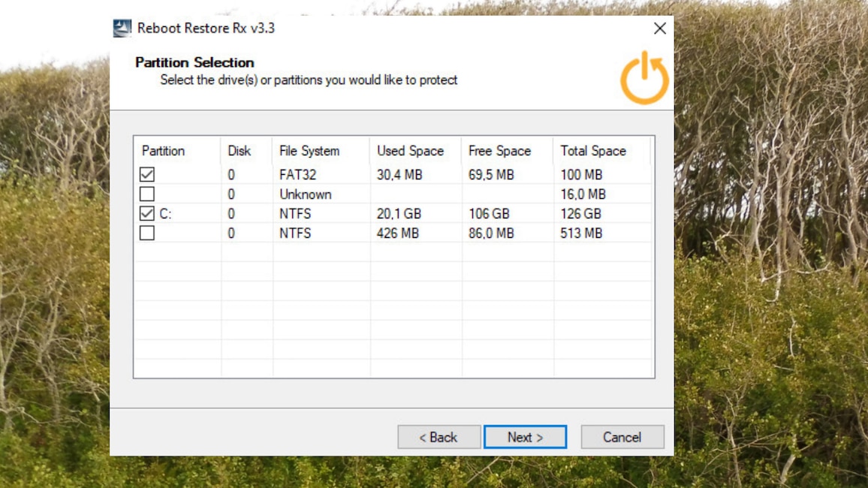This screenshot has height=488, width=868.
Task: Select the Unknown file system cell
Action: tap(306, 194)
